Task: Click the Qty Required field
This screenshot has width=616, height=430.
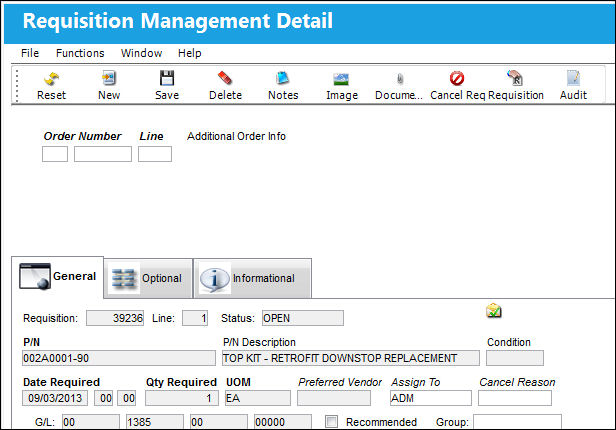Action: pos(182,398)
